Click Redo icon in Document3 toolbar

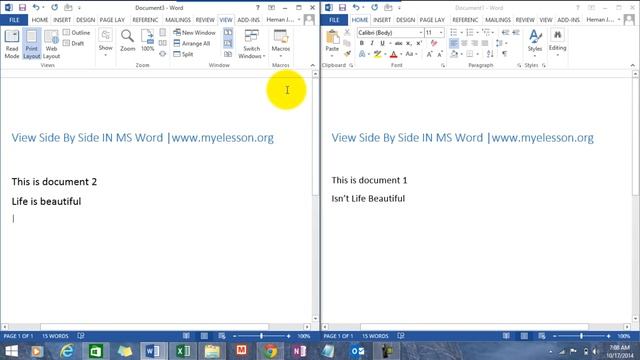click(54, 7)
